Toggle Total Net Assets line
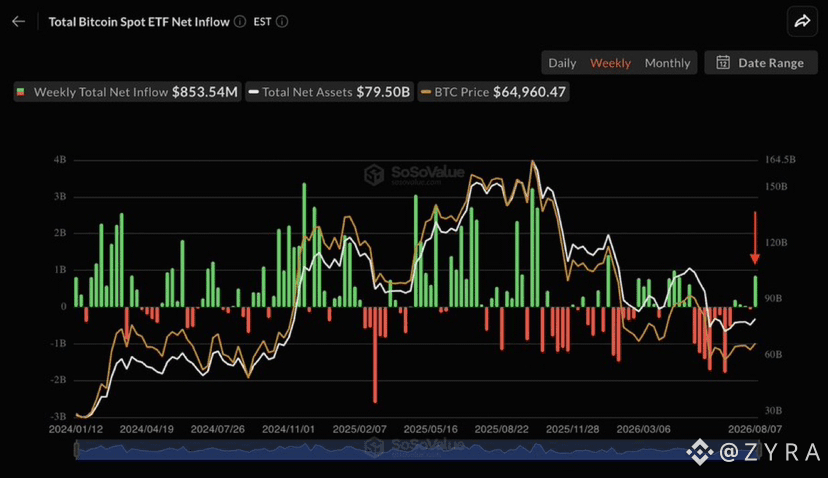The image size is (828, 478). click(x=330, y=92)
